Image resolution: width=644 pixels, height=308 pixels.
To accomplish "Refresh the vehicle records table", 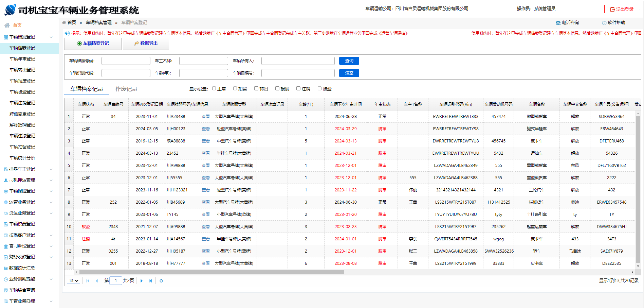I will point(161,281).
